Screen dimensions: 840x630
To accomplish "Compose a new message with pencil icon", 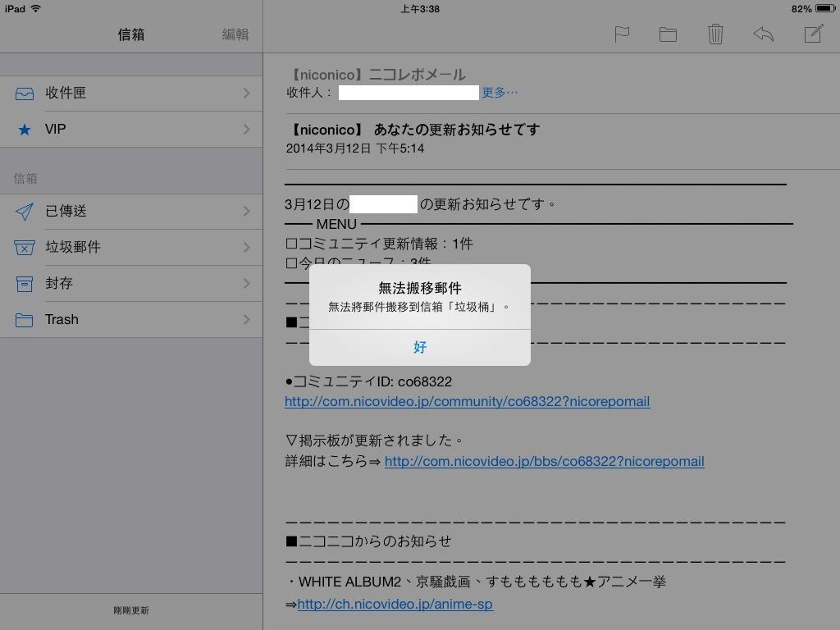I will (x=813, y=34).
